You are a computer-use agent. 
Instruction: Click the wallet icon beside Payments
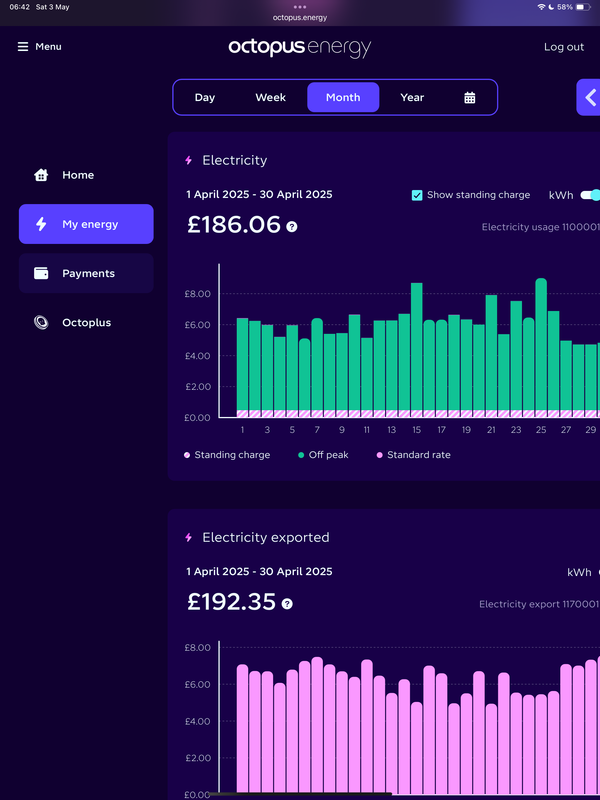coord(41,273)
